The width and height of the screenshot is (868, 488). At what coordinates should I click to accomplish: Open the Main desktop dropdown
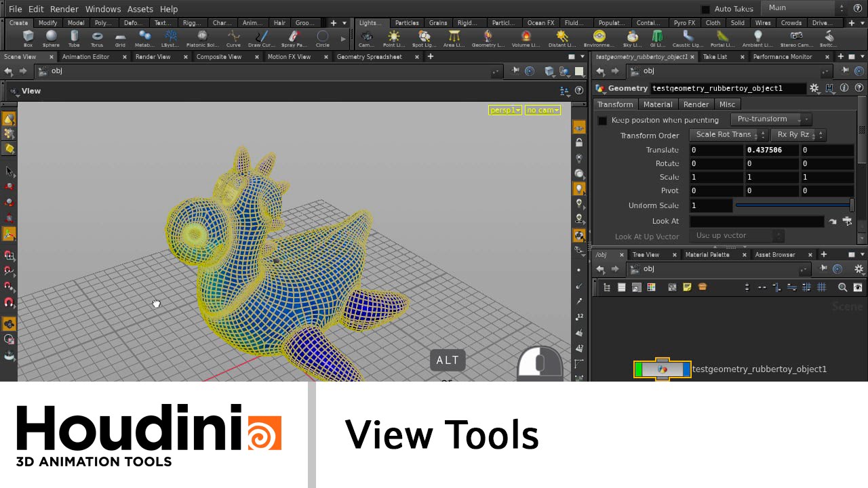pos(805,8)
